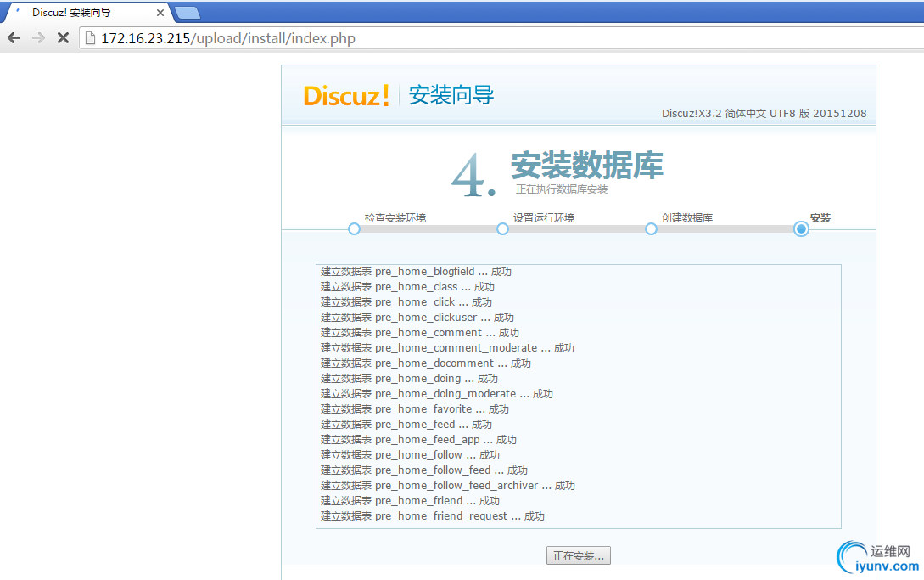Click the 正在安装... button

[x=578, y=556]
